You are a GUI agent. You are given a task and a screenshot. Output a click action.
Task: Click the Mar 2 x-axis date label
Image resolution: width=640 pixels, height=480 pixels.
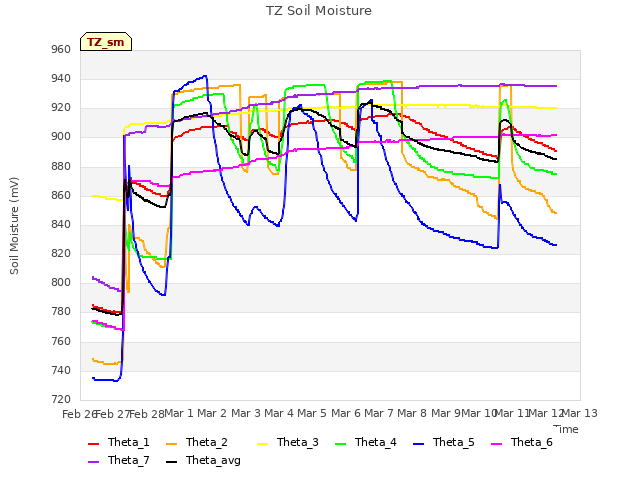click(x=212, y=413)
